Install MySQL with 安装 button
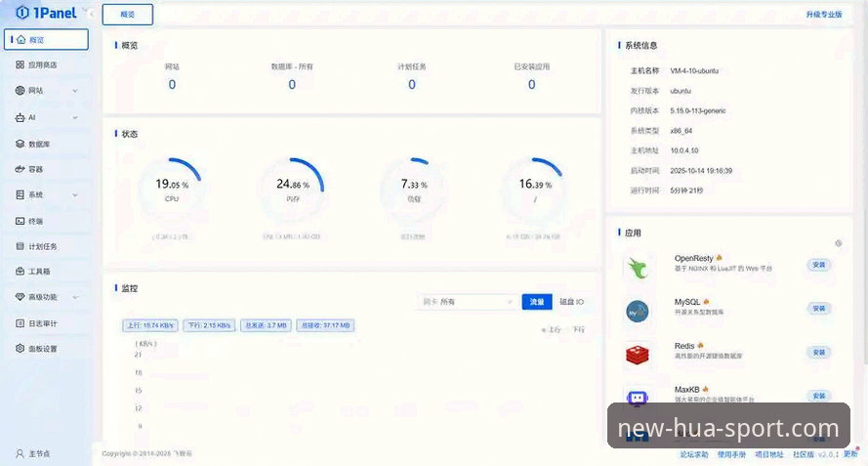868x466 pixels. 819,308
